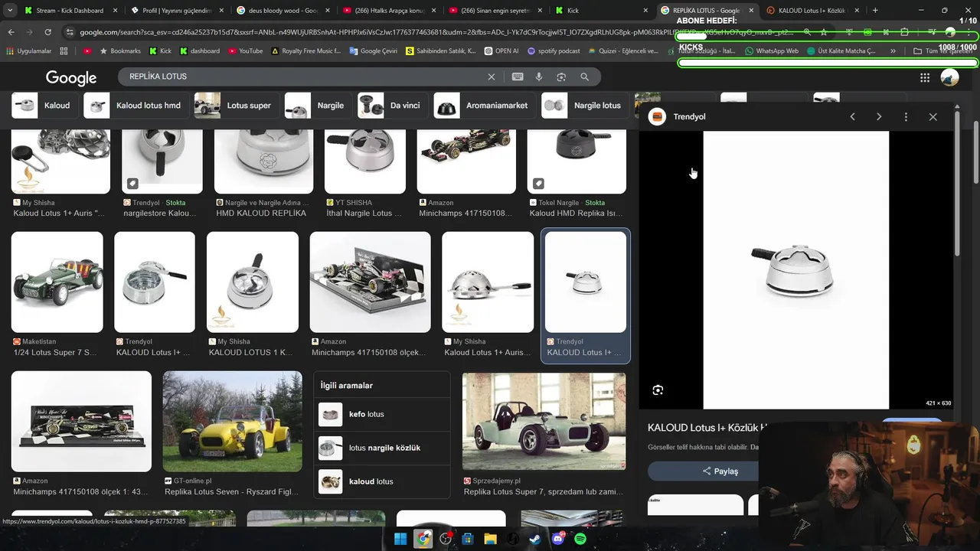
Task: Reload the current page
Action: click(47, 32)
